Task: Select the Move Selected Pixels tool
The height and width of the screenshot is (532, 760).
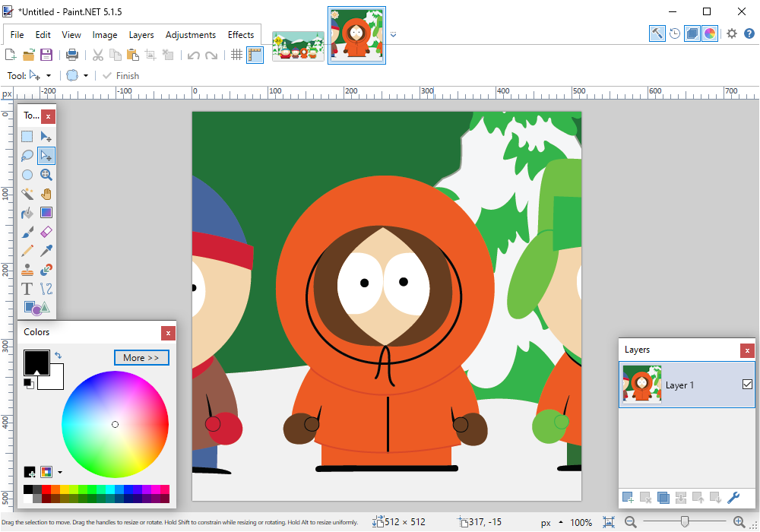Action: 46,137
